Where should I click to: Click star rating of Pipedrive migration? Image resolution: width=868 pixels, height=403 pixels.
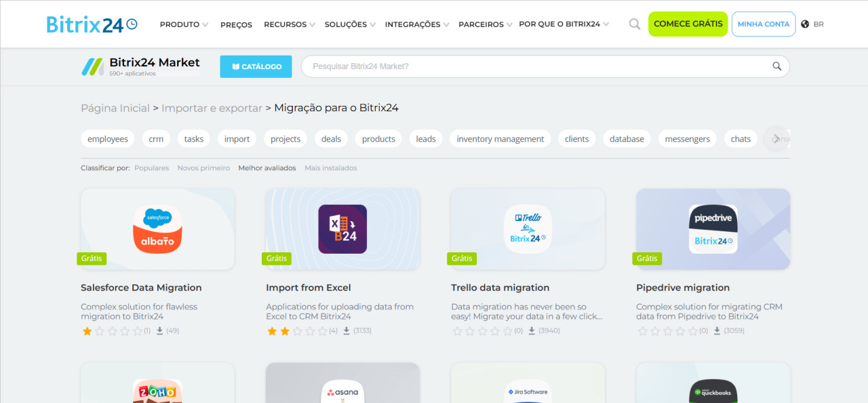pos(667,331)
